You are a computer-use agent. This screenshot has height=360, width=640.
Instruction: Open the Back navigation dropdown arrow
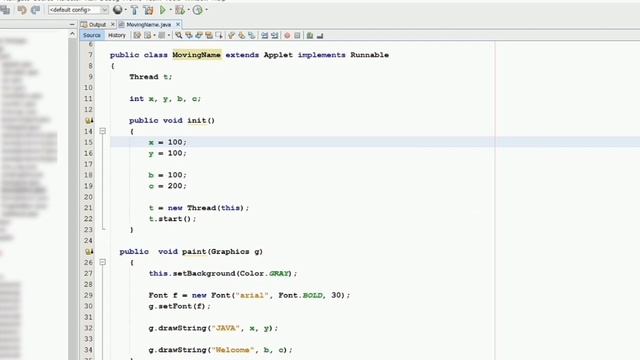[154, 36]
